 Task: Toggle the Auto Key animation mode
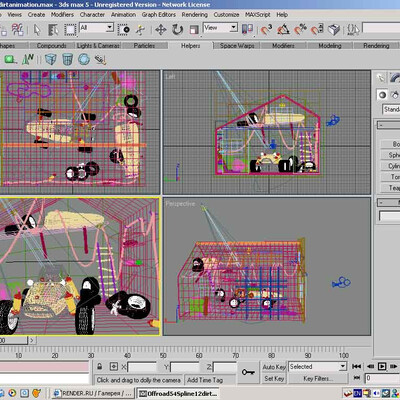tap(274, 367)
